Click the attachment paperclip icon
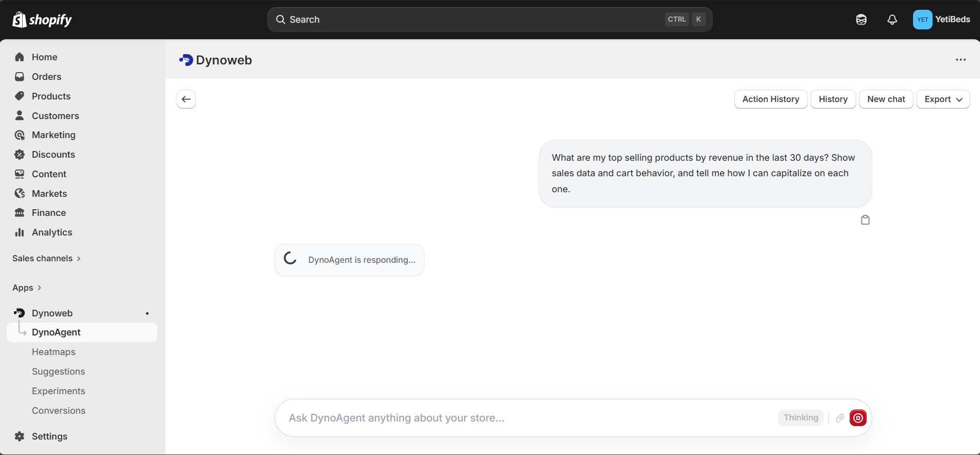Viewport: 980px width, 455px height. [x=840, y=418]
